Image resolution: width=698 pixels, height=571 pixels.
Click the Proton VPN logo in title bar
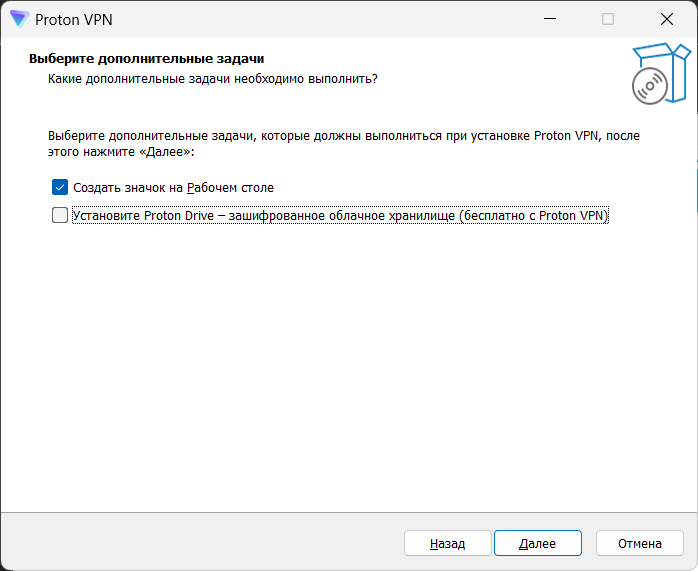point(19,18)
